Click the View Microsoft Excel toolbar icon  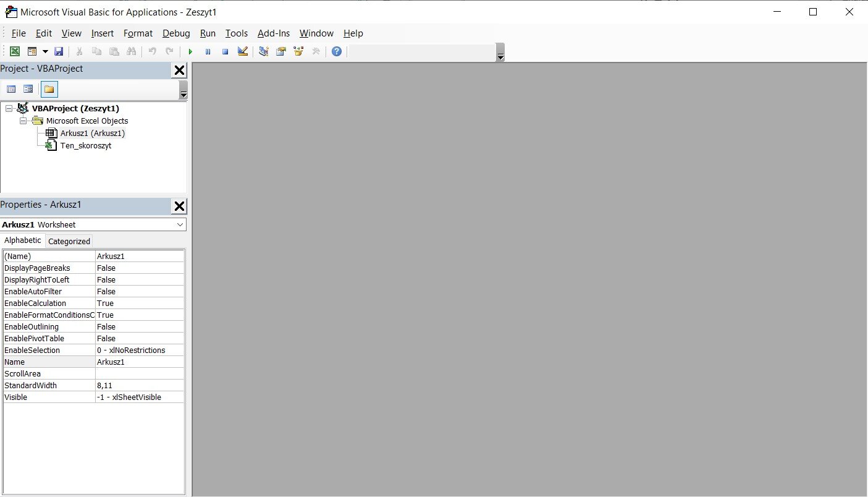(15, 51)
